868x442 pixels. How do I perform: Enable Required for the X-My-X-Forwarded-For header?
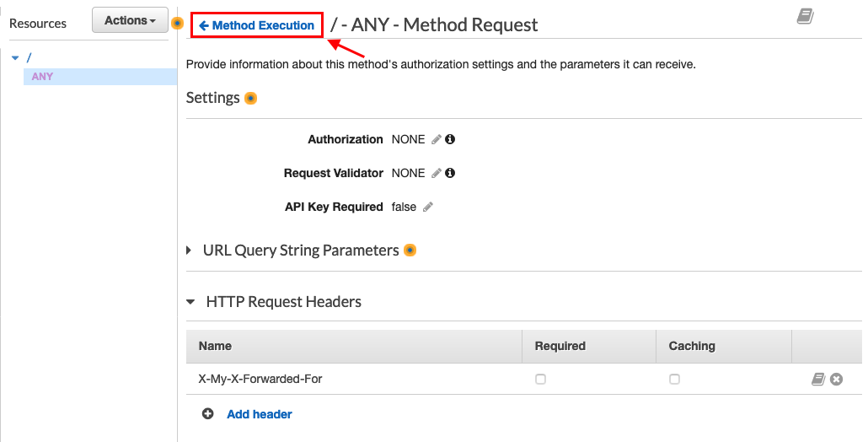click(x=540, y=380)
